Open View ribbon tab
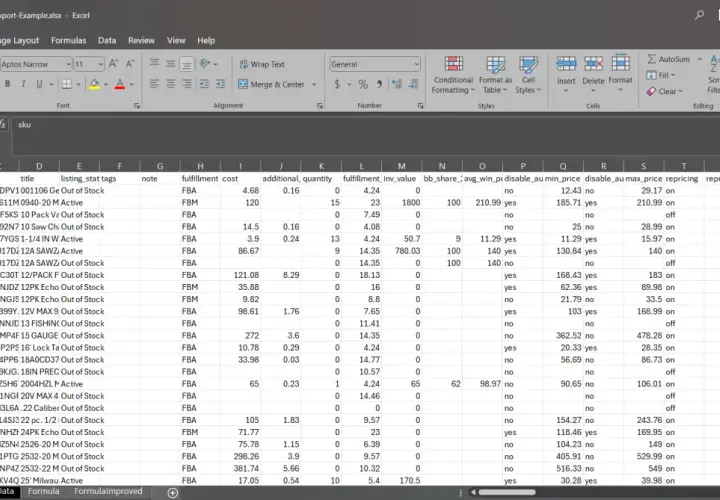This screenshot has width=720, height=500. click(176, 40)
